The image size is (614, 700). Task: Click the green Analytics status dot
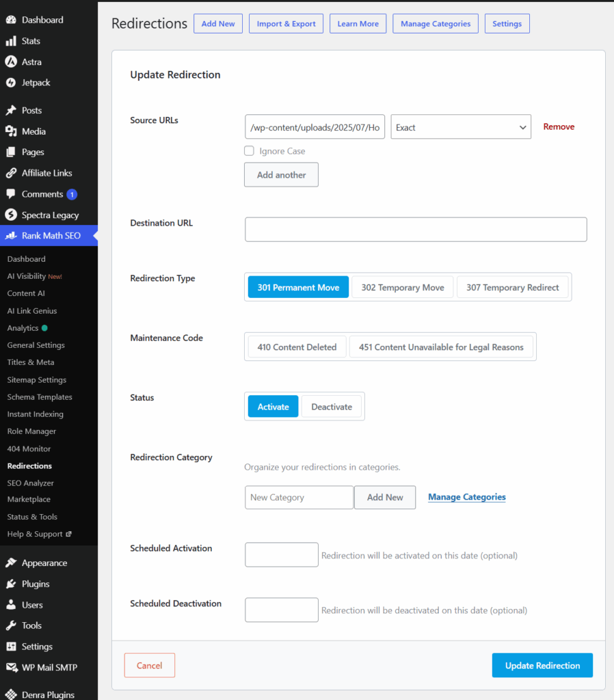pos(44,328)
